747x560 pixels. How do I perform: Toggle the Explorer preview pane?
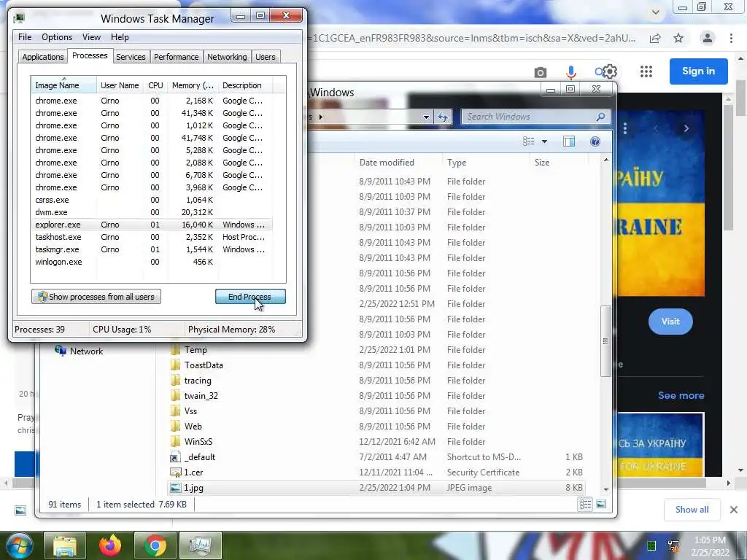pyautogui.click(x=569, y=141)
